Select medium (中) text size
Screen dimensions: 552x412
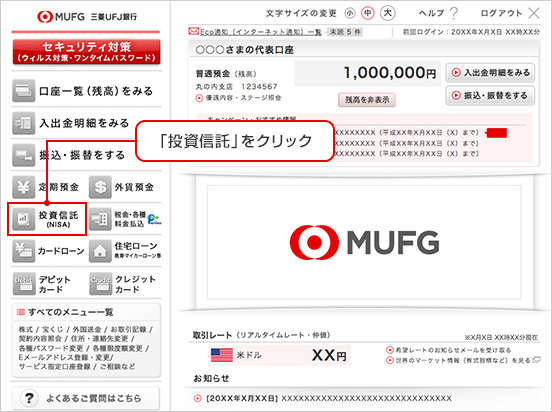click(x=368, y=13)
